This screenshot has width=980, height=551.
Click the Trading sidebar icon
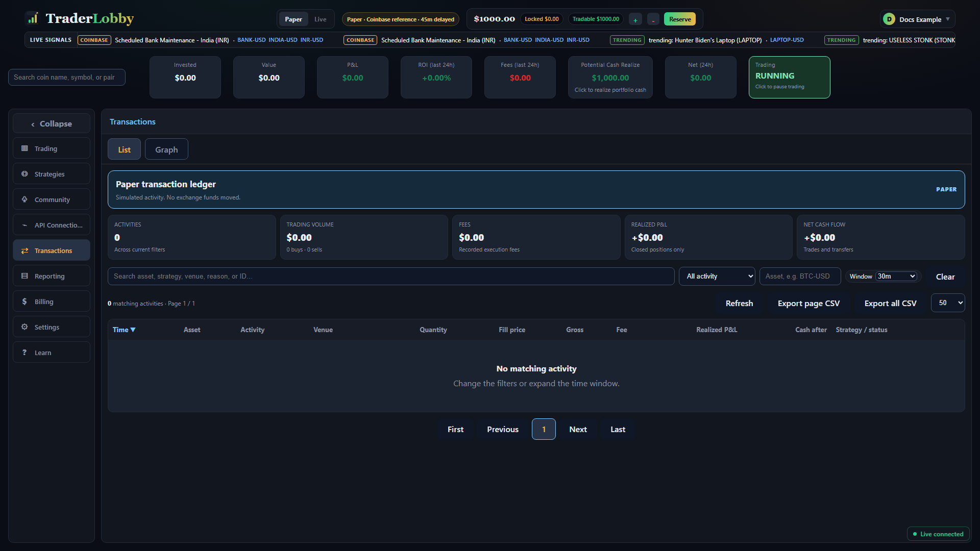(x=24, y=148)
